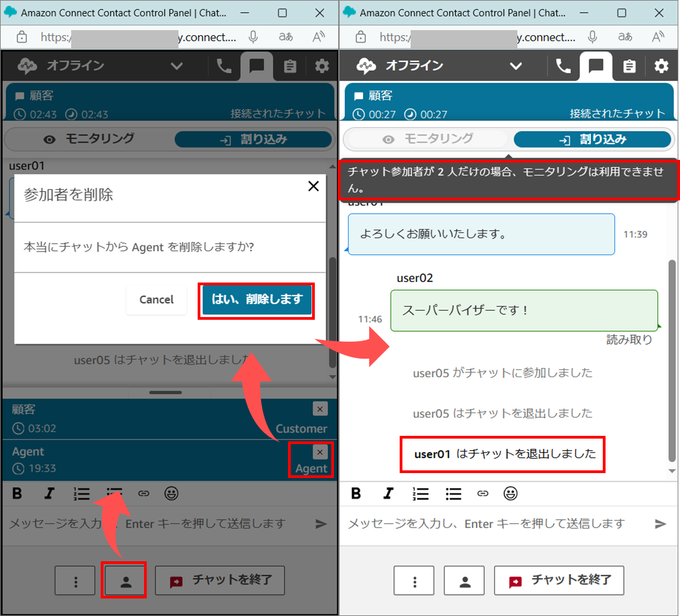Click translate あ icon in left address bar

point(286,37)
